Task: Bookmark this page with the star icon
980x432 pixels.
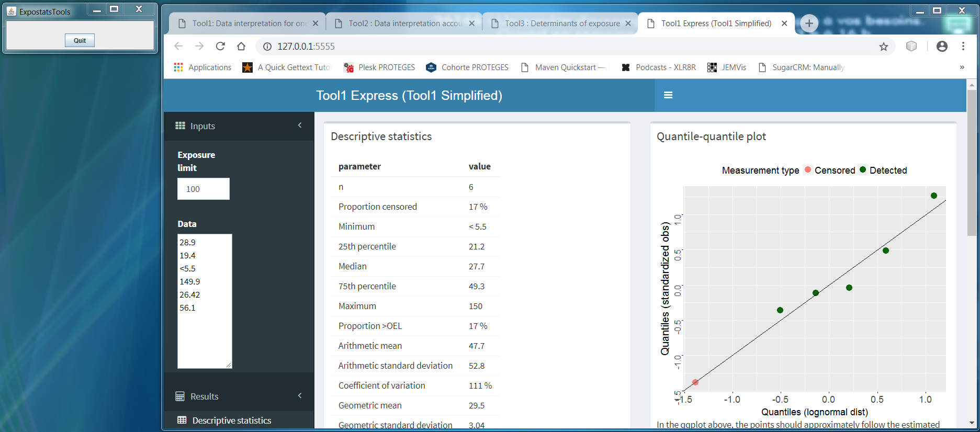Action: pyautogui.click(x=884, y=47)
